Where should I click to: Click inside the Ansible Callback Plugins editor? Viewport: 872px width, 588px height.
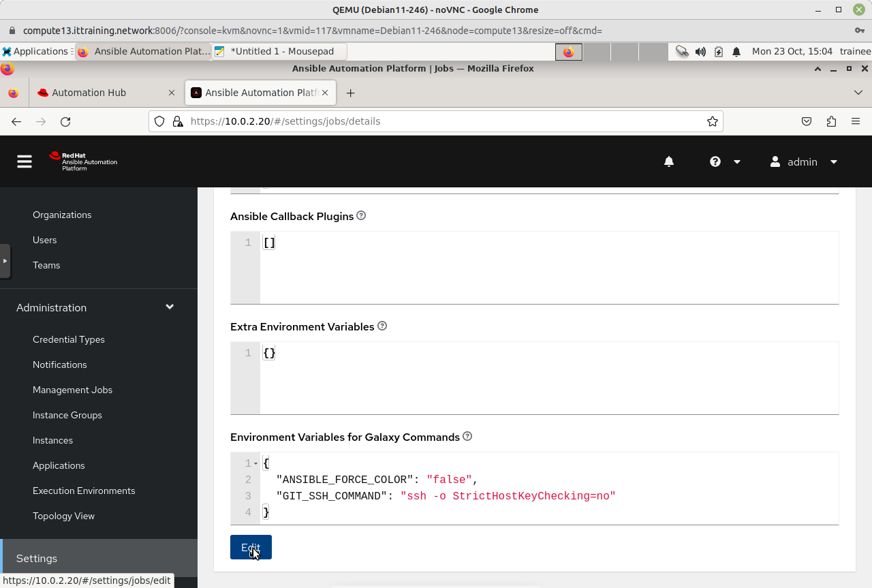549,268
